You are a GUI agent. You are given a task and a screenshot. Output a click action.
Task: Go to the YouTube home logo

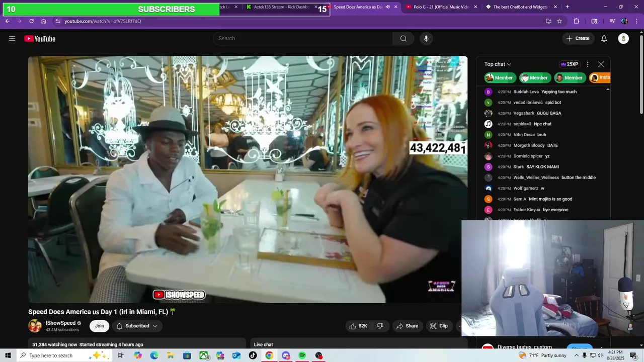pyautogui.click(x=40, y=39)
